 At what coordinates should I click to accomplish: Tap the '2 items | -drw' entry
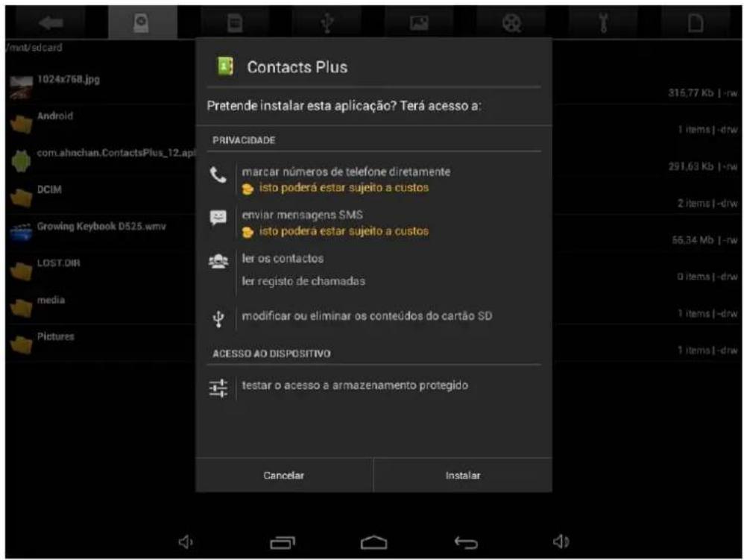[x=707, y=203]
